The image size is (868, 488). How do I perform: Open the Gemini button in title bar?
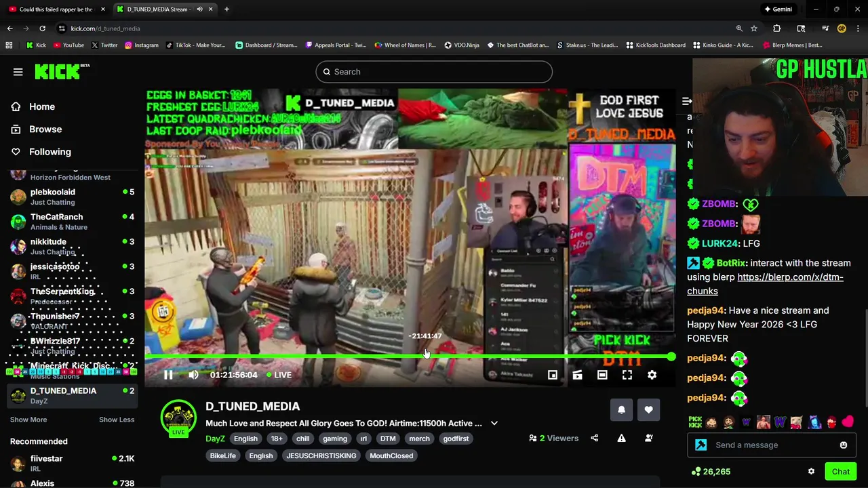778,9
